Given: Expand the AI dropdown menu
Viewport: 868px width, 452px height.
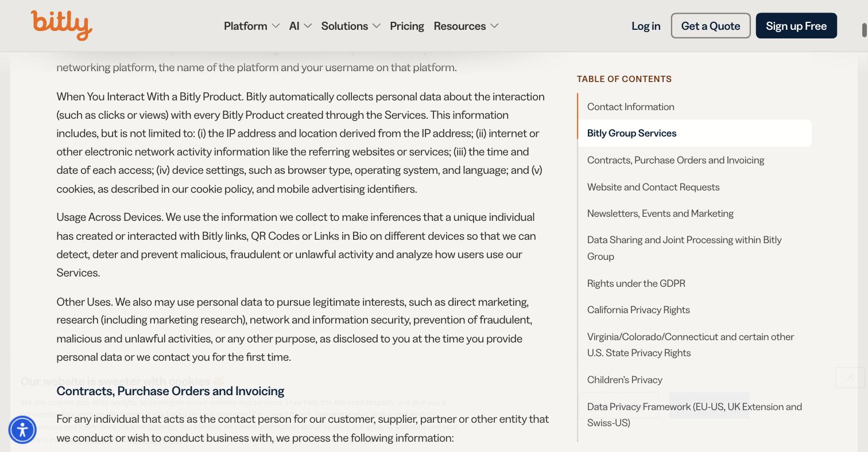Looking at the screenshot, I should pos(300,26).
